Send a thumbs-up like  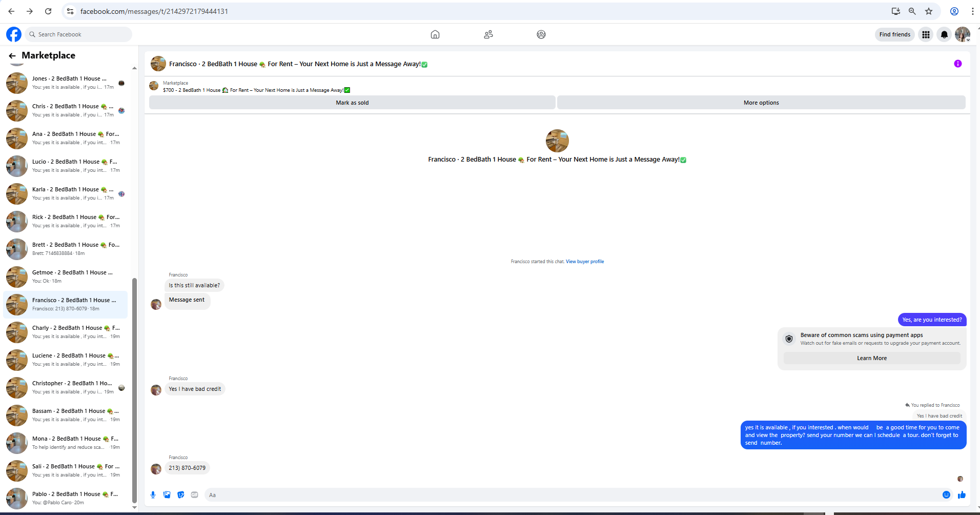tap(962, 494)
